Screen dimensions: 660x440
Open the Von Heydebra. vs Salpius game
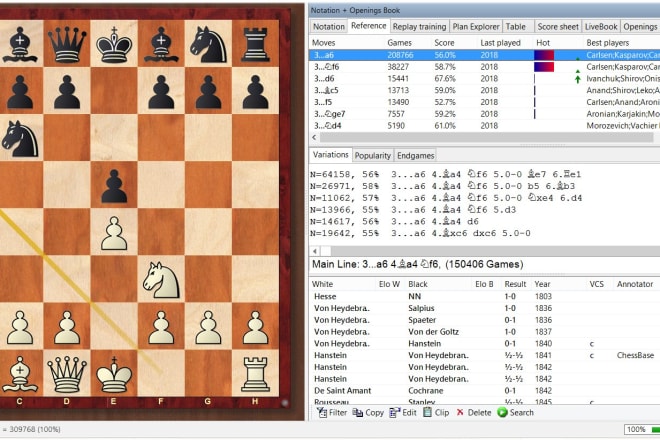[x=484, y=308]
